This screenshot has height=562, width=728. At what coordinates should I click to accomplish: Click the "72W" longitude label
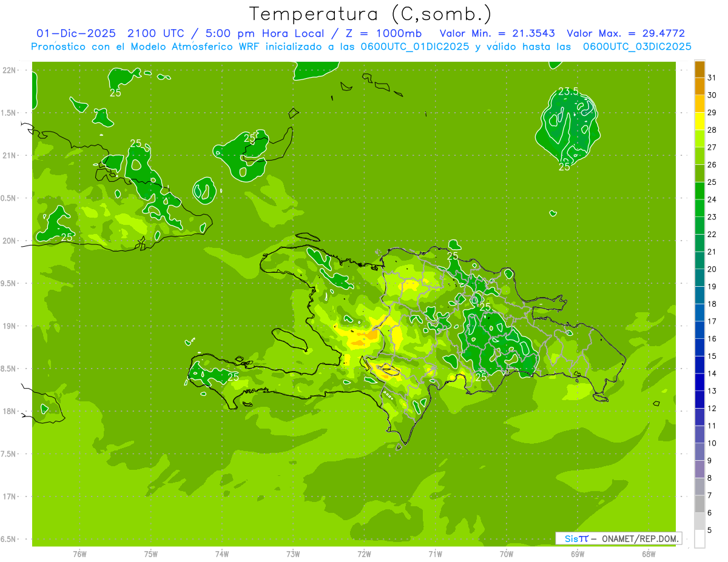[364, 554]
